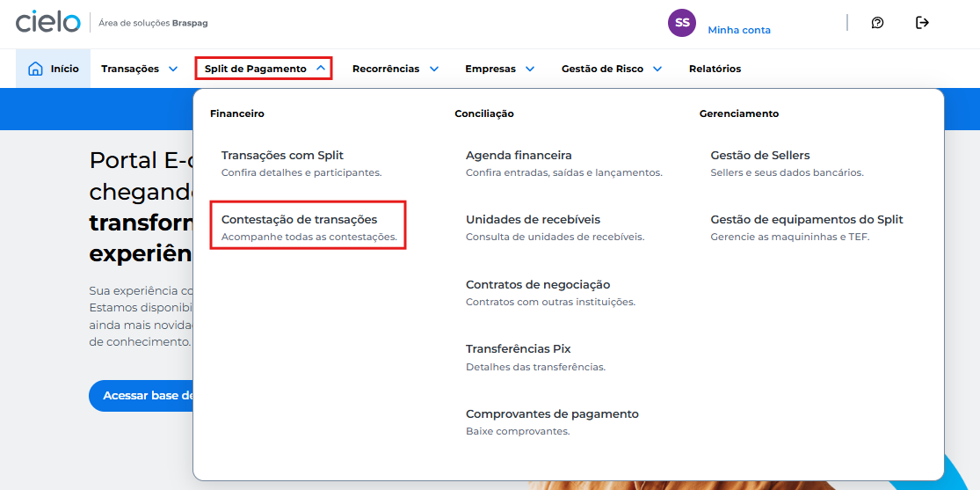Click the Início home icon
Screen dimensions: 980x490
click(x=36, y=69)
